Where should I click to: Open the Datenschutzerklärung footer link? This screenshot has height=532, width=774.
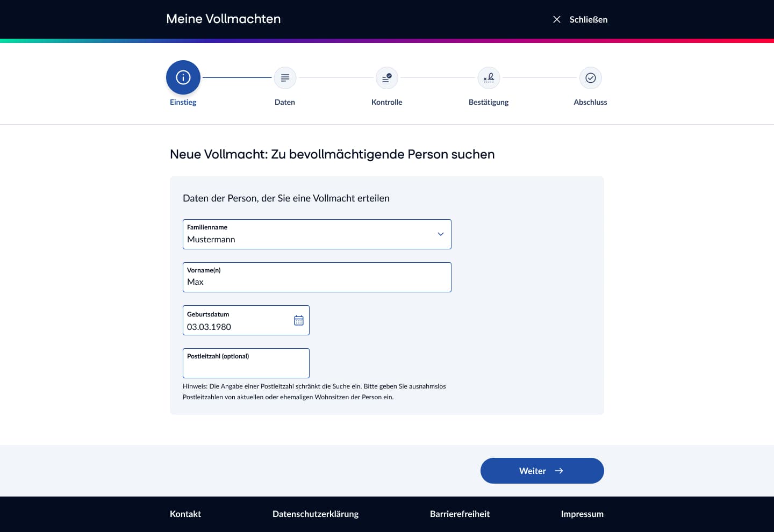pos(316,514)
